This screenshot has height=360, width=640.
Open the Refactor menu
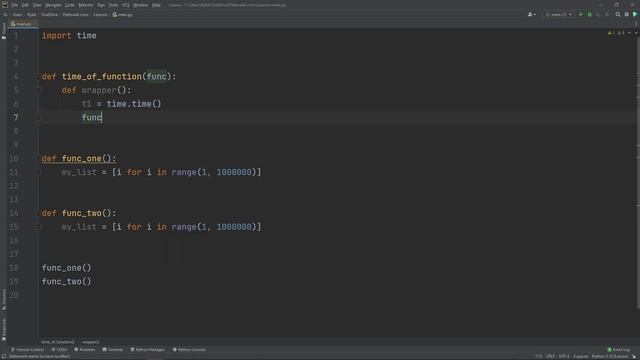pyautogui.click(x=86, y=5)
